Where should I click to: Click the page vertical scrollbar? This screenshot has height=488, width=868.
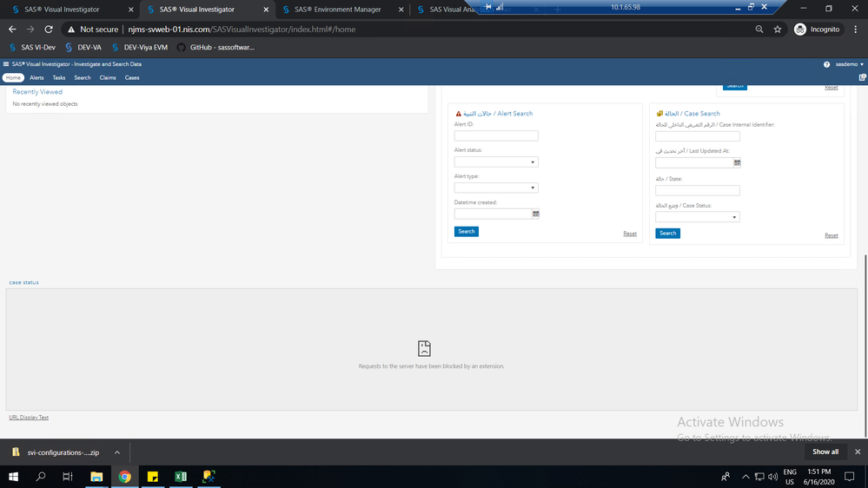pos(865,346)
